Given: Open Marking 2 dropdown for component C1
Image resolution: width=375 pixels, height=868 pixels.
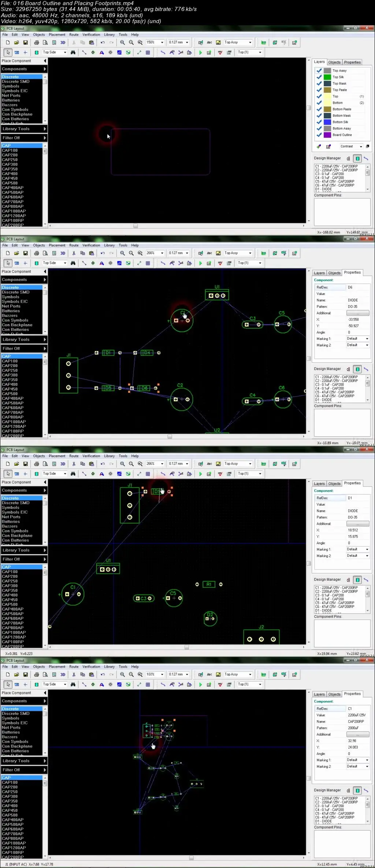Looking at the screenshot, I should (x=367, y=767).
